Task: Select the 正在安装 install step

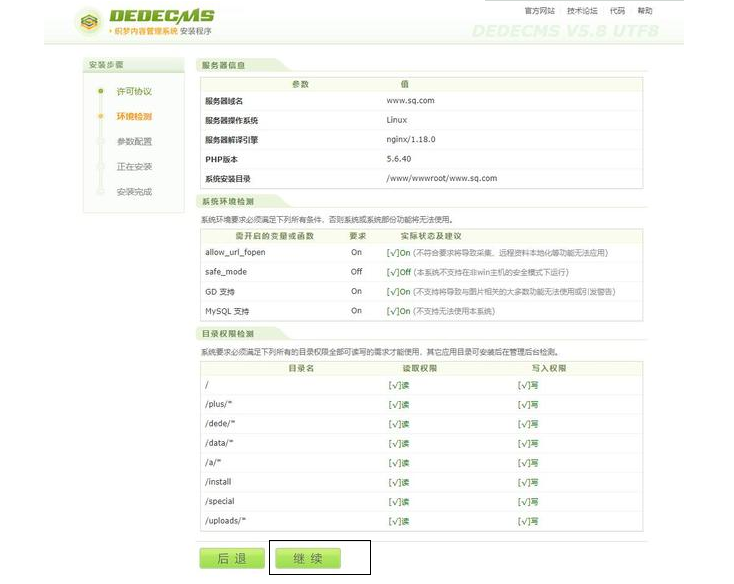Action: tap(134, 167)
